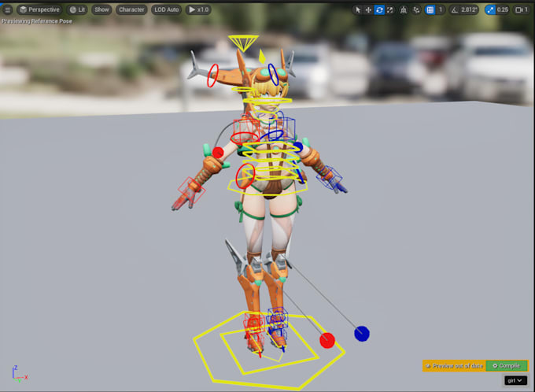This screenshot has height=392, width=535.
Task: Select the red ellipse control on the horn
Action: tap(213, 76)
